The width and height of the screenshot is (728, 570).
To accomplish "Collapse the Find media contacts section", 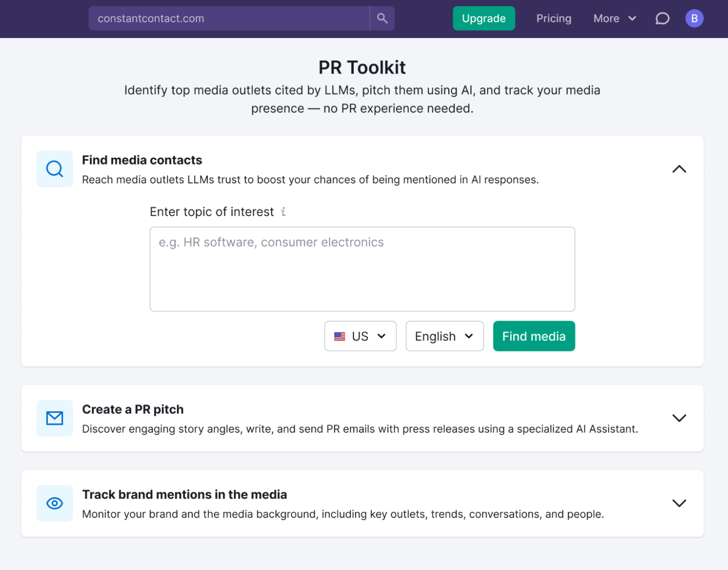I will pos(679,169).
